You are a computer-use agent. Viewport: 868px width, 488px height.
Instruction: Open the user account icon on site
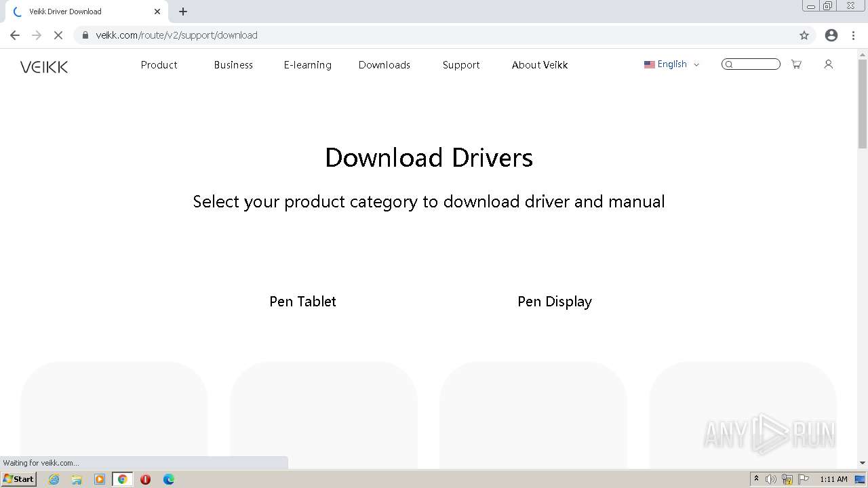point(828,64)
